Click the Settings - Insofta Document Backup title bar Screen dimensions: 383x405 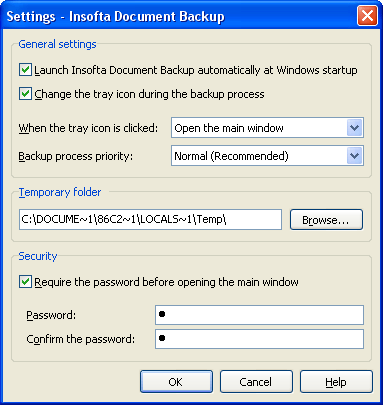click(x=180, y=16)
